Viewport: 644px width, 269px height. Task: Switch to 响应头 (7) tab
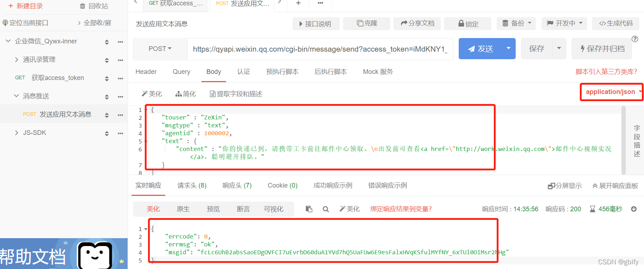click(237, 185)
